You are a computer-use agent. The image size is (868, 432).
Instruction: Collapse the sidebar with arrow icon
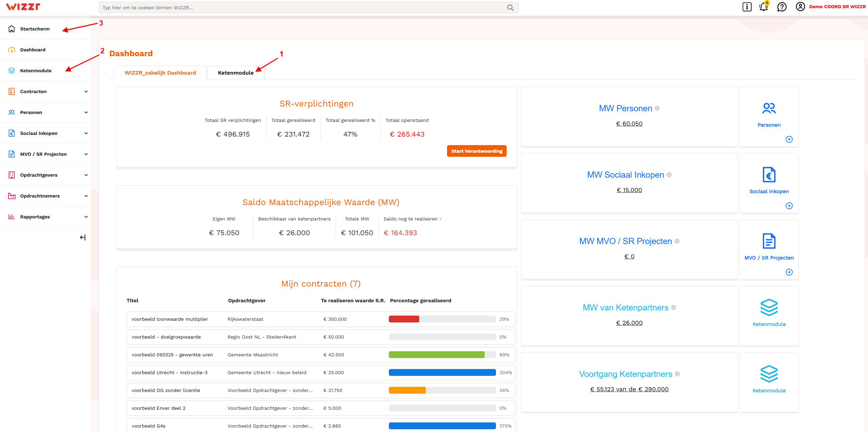click(83, 238)
